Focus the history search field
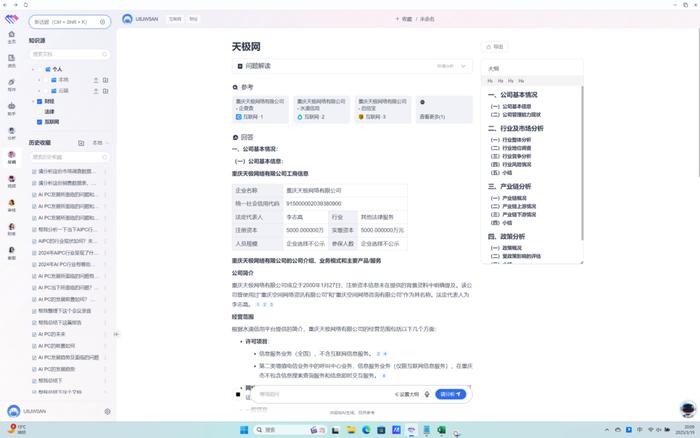 tap(70, 157)
